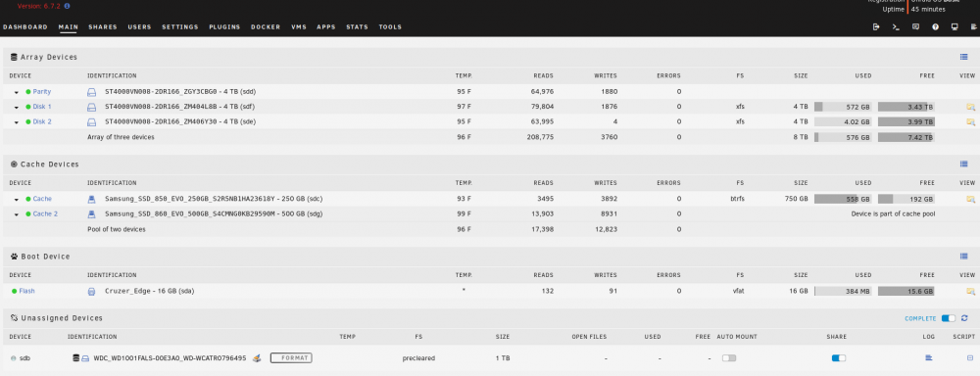Screen dimensions: 980x376
Task: Disable the Share toggle for sdb
Action: pos(838,358)
